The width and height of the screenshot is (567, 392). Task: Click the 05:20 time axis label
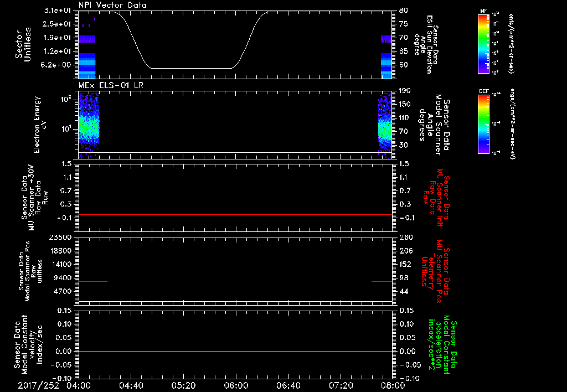click(183, 385)
